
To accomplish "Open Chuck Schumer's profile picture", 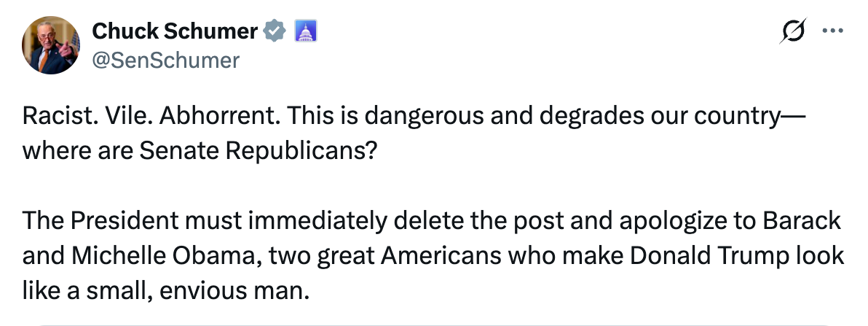I will 51,45.
